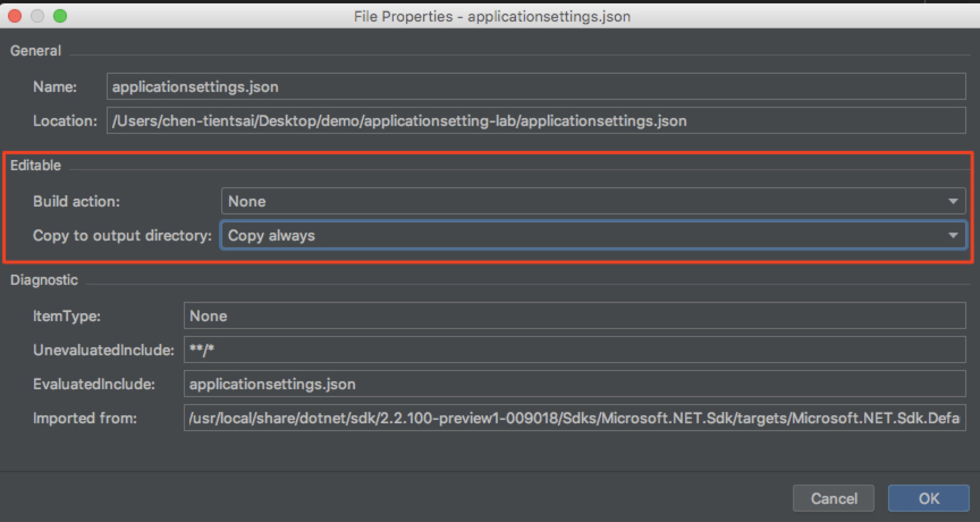Click the grey minimize window button
Image resolution: width=980 pixels, height=522 pixels.
[37, 16]
